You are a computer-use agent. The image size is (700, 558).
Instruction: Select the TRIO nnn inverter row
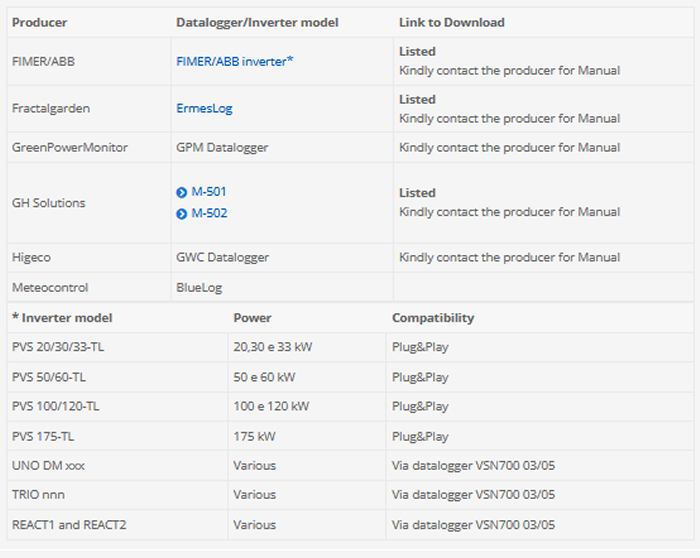[x=39, y=494]
